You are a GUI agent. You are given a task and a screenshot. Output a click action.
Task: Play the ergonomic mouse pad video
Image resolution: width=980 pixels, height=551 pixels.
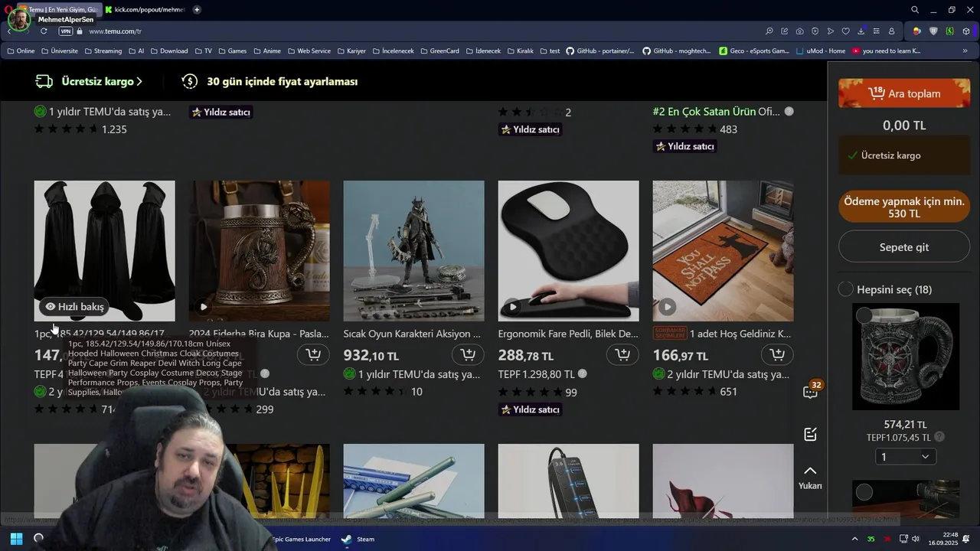point(513,307)
